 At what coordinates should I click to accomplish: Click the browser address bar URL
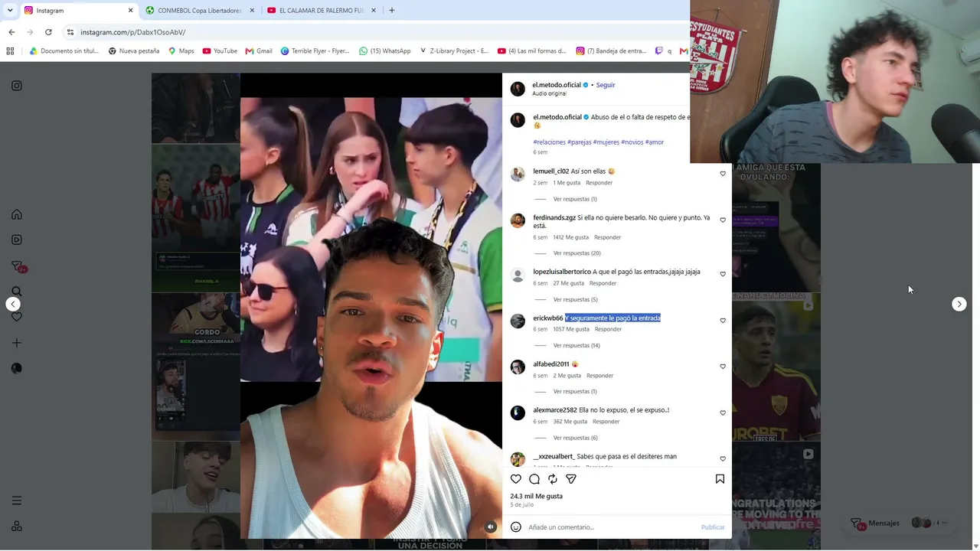click(133, 32)
